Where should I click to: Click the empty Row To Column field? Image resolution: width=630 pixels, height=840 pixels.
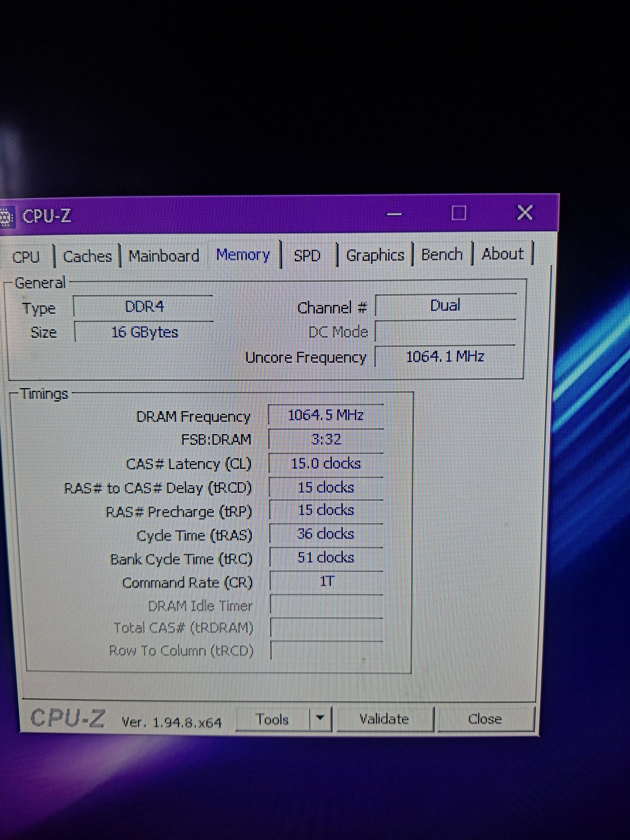(x=327, y=651)
